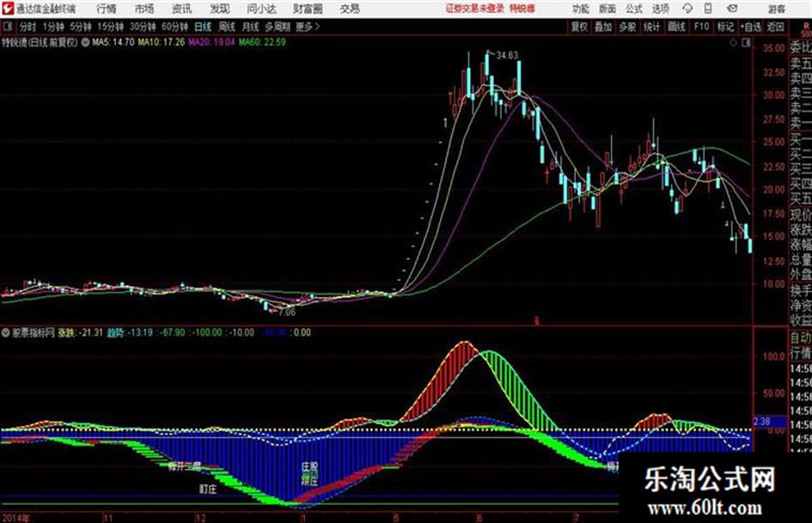Viewport: 812px width, 523px height.
Task: Open the 发现 menu
Action: click(220, 9)
